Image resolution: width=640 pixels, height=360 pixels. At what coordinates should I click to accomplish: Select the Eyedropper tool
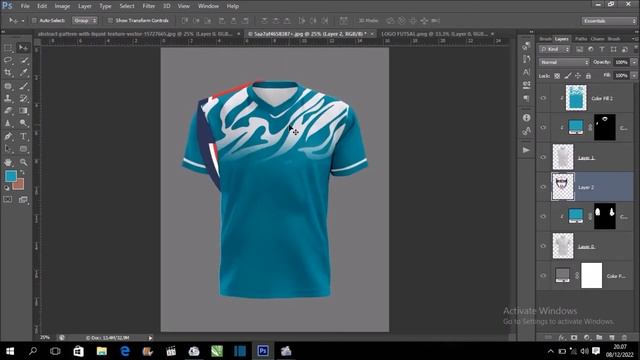(x=23, y=73)
